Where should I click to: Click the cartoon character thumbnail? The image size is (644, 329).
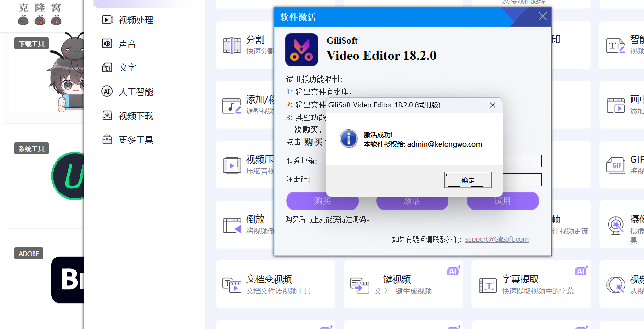coord(66,72)
